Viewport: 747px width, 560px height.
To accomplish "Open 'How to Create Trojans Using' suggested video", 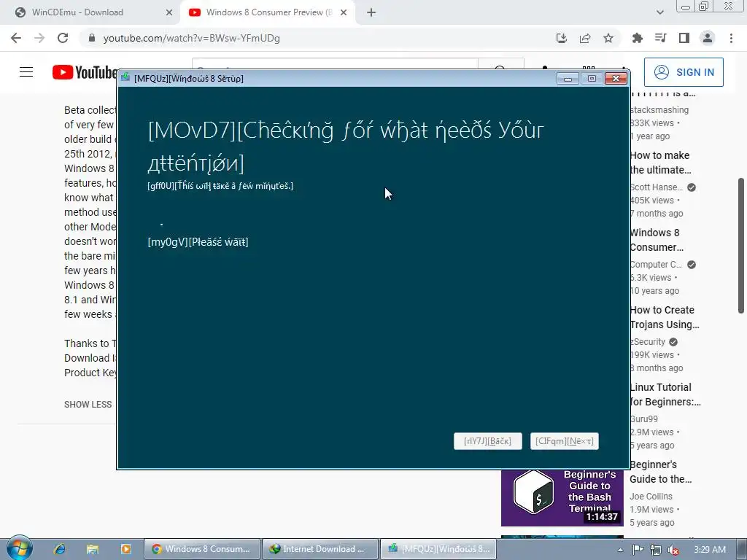I will [665, 317].
